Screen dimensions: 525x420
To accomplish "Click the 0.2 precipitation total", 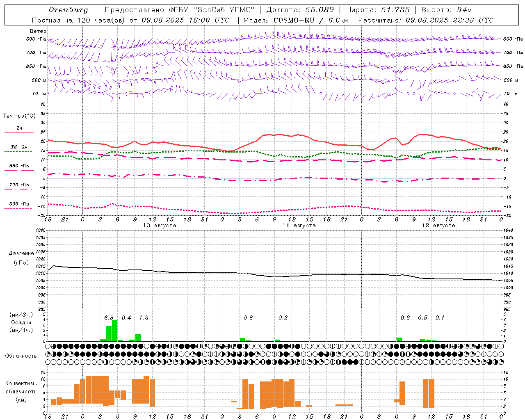I will [283, 318].
